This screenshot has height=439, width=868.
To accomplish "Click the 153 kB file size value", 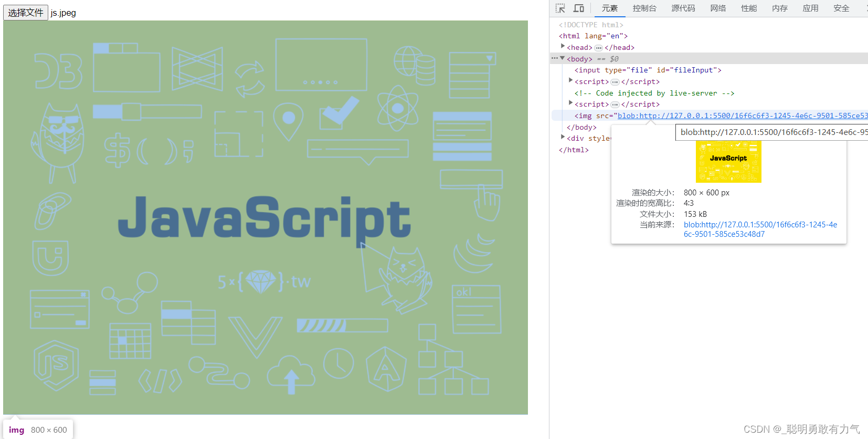I will 695,214.
